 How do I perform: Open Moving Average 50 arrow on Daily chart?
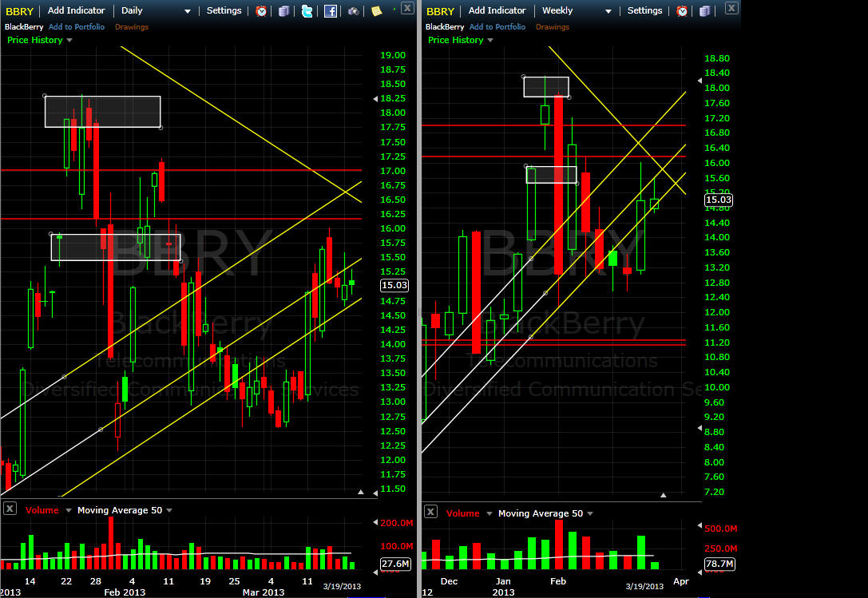(169, 510)
